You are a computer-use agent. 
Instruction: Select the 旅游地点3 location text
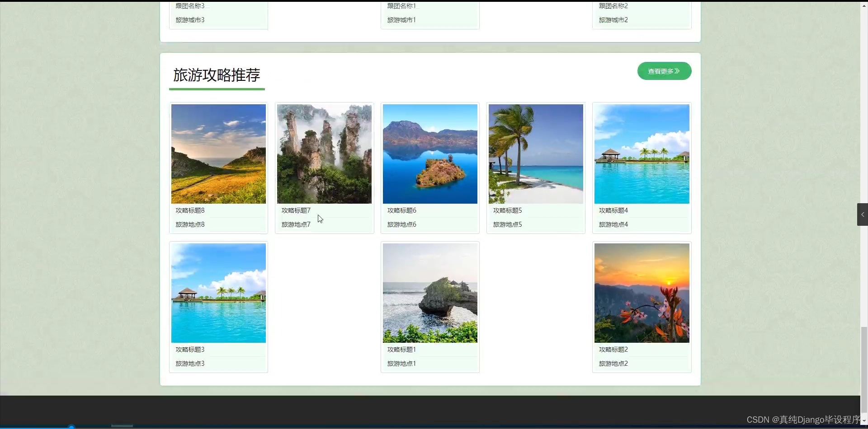[190, 364]
